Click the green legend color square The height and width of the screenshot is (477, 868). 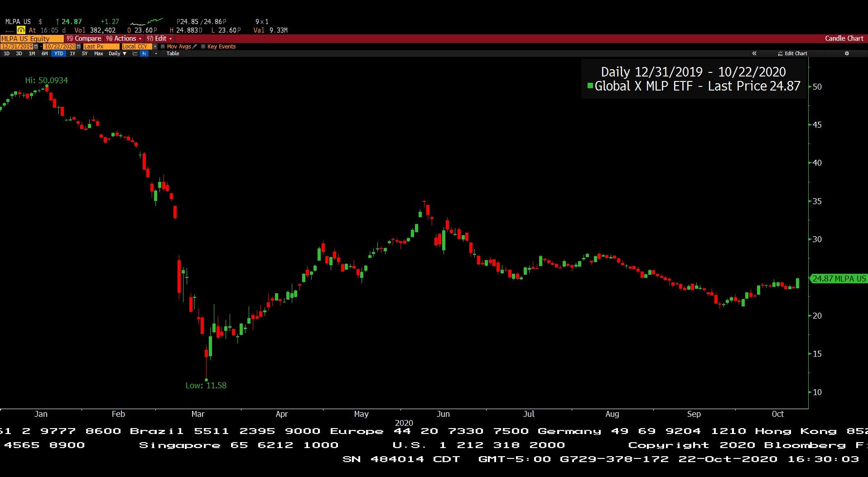coord(590,85)
